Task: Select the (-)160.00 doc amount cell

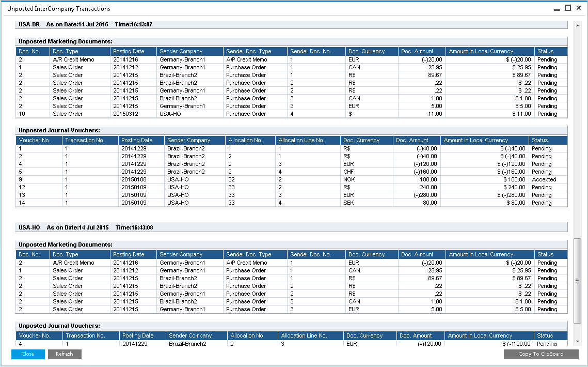Action: point(417,172)
